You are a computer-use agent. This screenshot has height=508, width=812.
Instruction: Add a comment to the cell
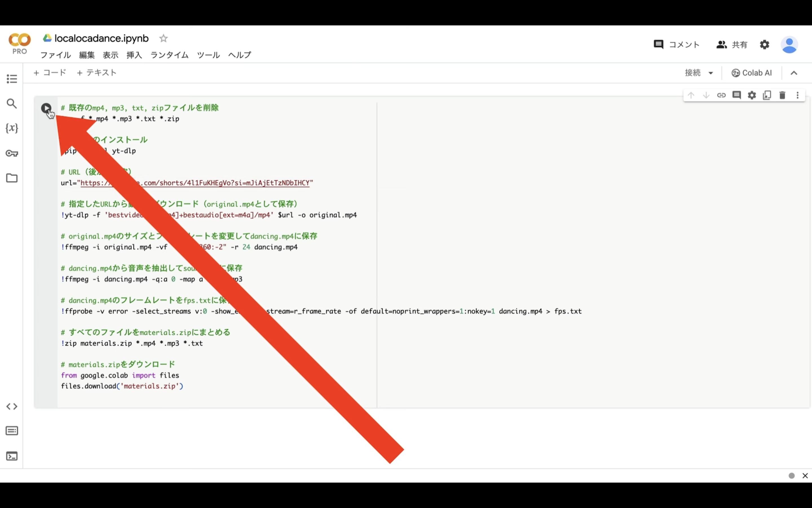(736, 95)
